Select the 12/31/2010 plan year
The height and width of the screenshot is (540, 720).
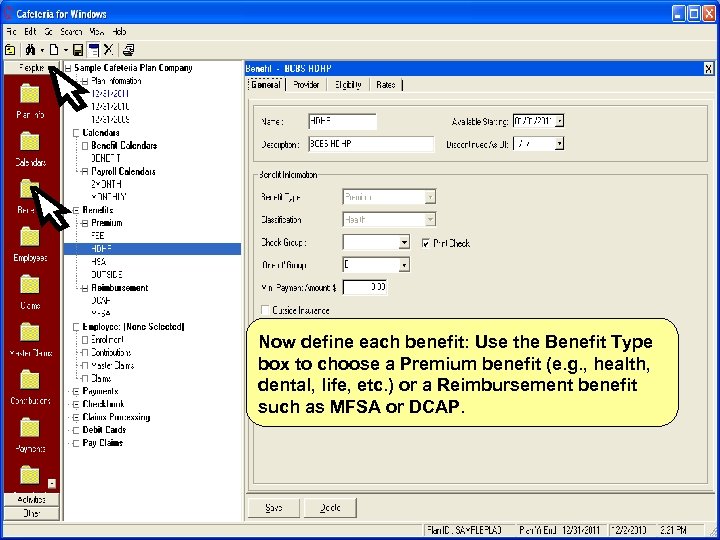110,107
